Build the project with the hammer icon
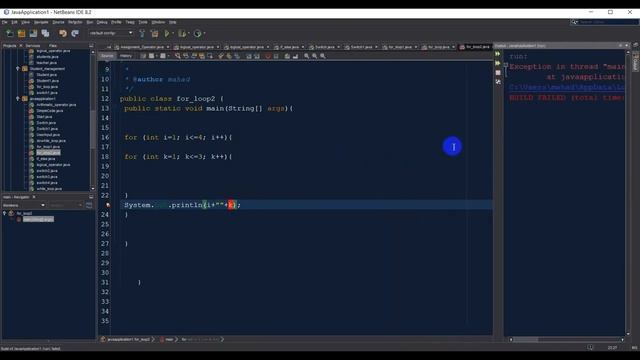This screenshot has width=640, height=360. (142, 33)
